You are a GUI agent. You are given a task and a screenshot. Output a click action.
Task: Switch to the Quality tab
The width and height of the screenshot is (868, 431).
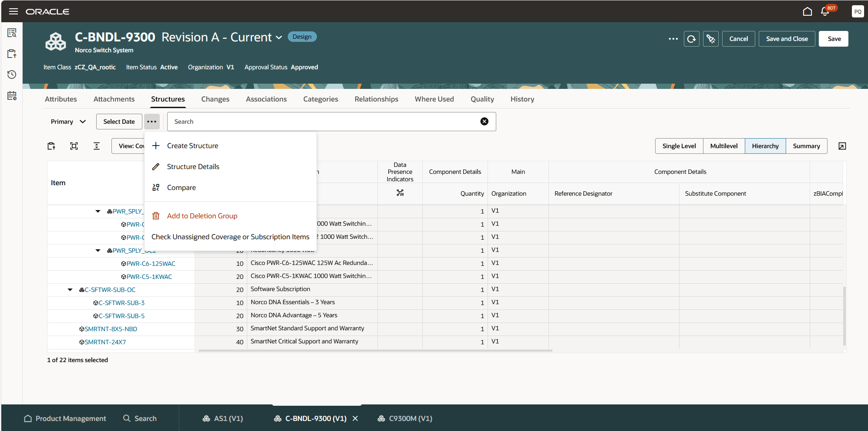(x=482, y=99)
